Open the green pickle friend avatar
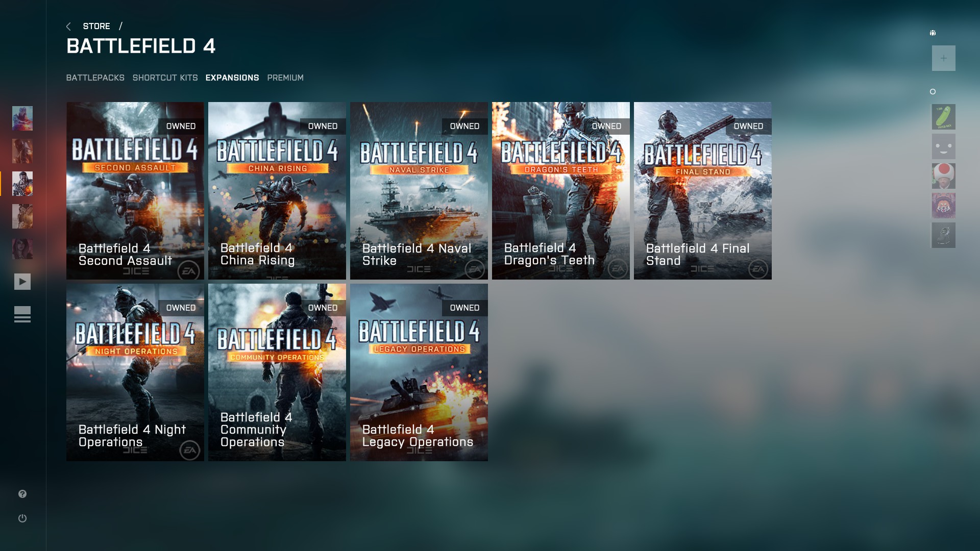 point(944,117)
